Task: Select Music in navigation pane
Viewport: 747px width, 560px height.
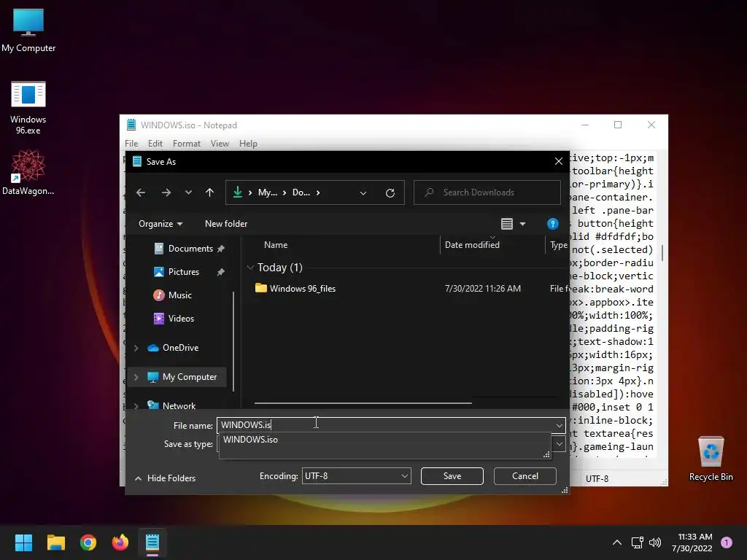Action: pyautogui.click(x=179, y=295)
